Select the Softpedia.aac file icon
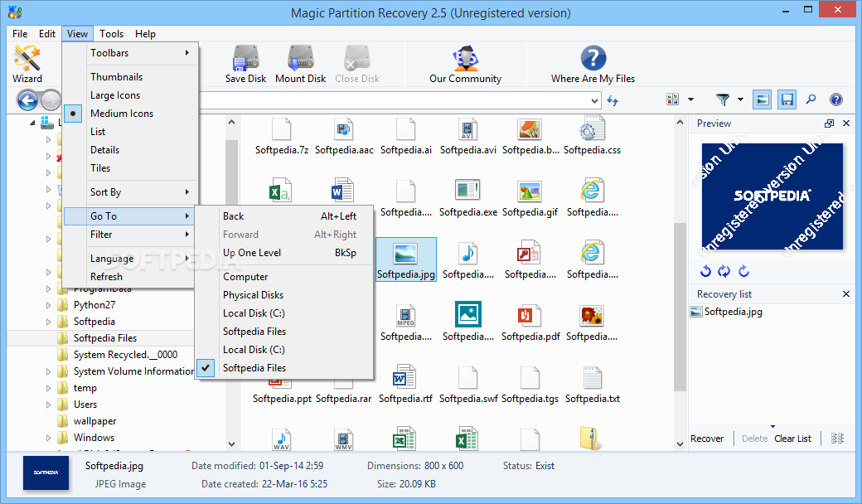The height and width of the screenshot is (504, 862). point(344,128)
